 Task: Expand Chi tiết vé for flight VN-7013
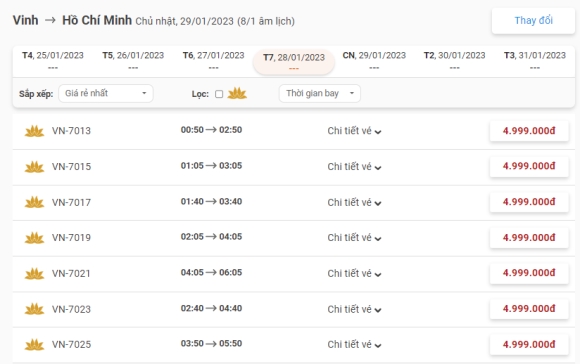click(354, 131)
